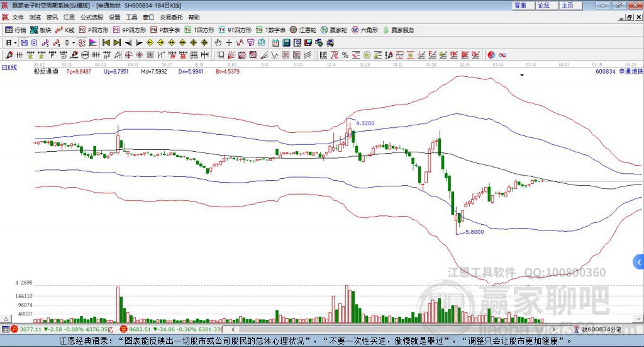Select the crosshair cursor tool
This screenshot has height=347, width=644.
coord(229,43)
